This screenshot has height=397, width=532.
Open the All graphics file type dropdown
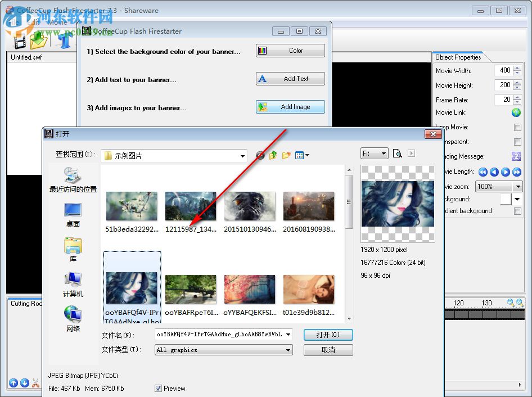tap(289, 350)
